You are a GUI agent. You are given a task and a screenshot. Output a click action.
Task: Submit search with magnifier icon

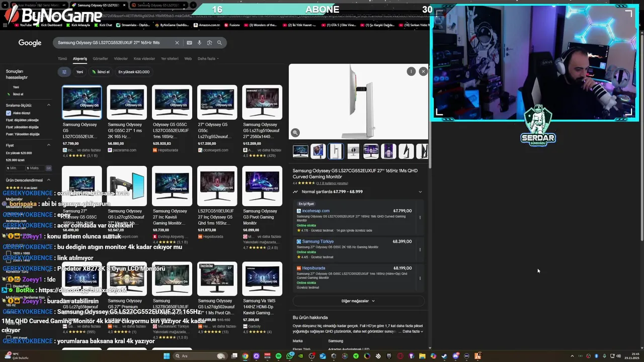tap(219, 43)
